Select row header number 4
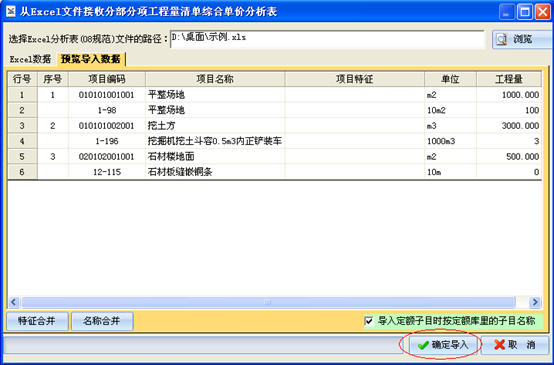 click(x=22, y=141)
